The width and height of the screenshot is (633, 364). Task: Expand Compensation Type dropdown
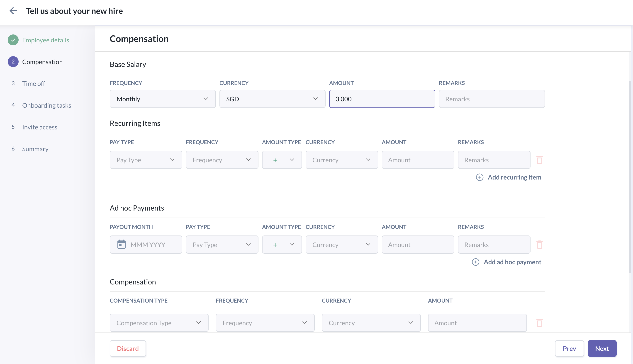(x=159, y=323)
